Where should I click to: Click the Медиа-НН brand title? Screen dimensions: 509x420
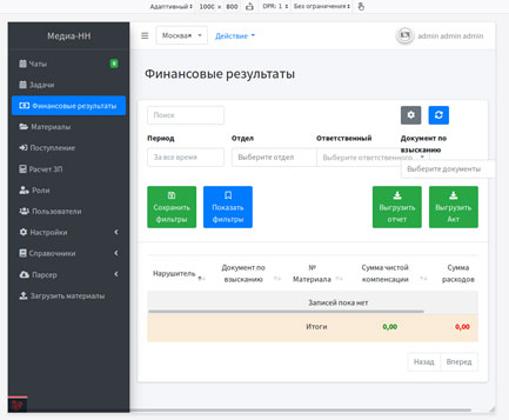point(69,36)
